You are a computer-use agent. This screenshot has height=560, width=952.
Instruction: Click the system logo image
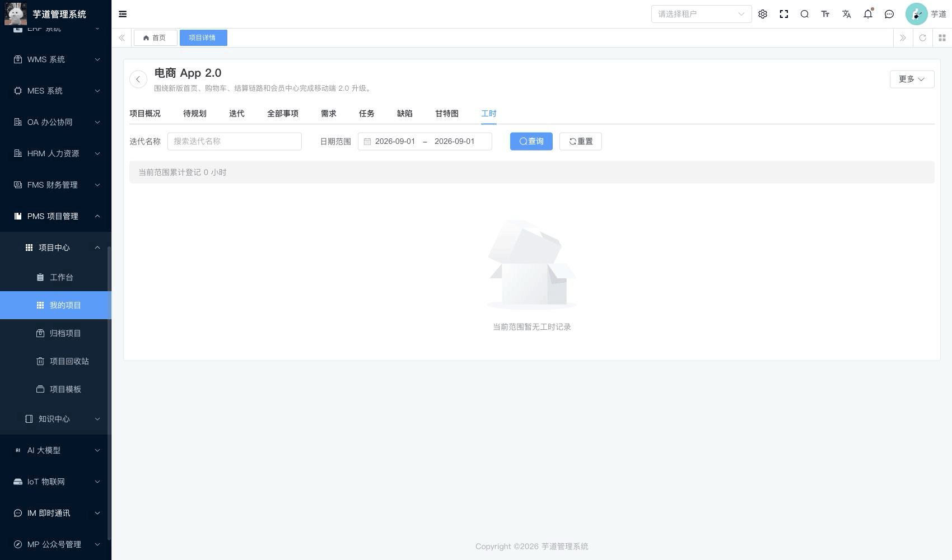[16, 14]
